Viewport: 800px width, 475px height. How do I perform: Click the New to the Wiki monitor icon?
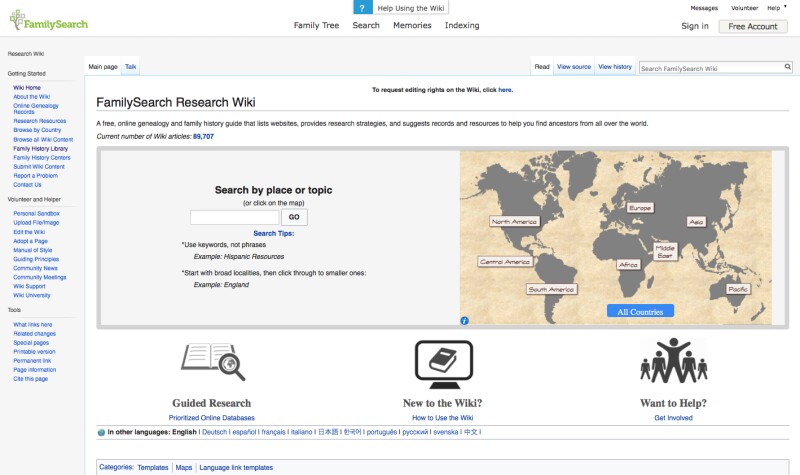tap(443, 364)
